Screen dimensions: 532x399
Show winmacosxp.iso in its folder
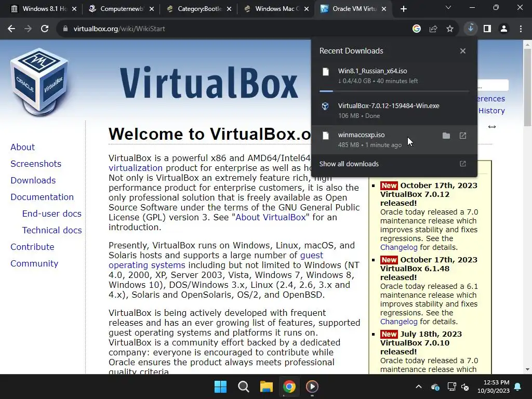(x=446, y=136)
